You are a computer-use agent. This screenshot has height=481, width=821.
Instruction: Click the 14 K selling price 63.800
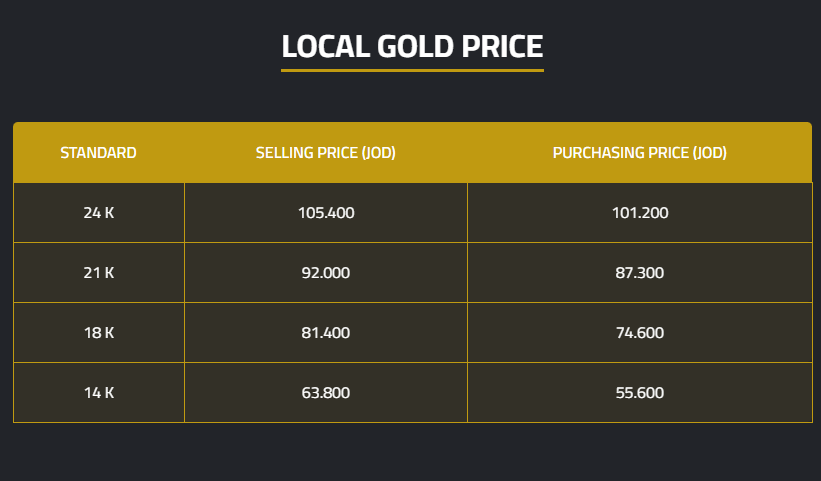point(326,393)
